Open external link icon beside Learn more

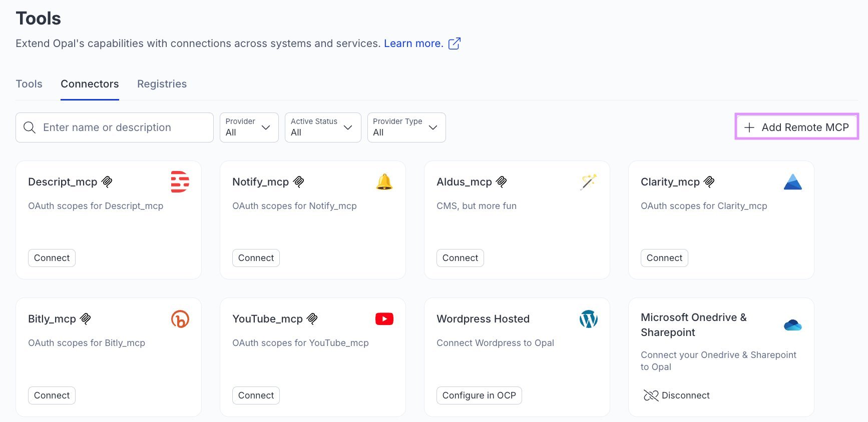(454, 43)
